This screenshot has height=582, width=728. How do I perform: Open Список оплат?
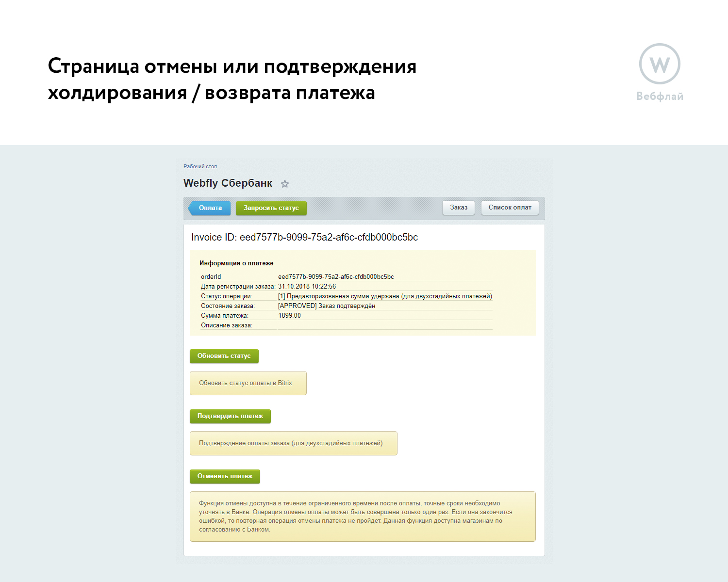pos(510,208)
